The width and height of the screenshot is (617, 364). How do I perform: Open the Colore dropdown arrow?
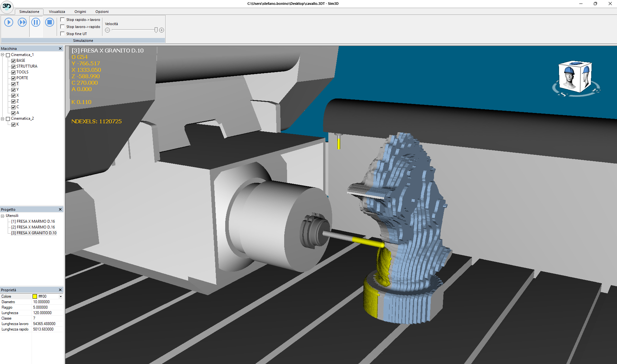tap(61, 296)
